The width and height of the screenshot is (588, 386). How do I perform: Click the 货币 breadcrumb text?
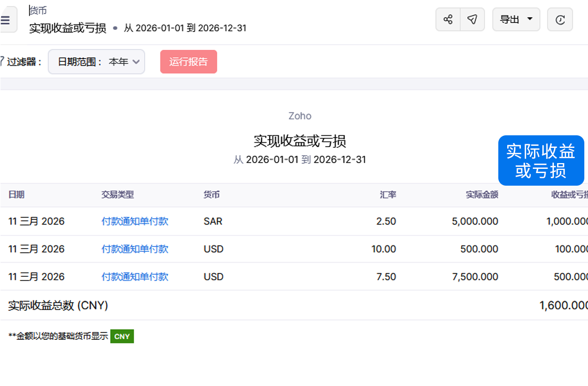click(x=38, y=10)
